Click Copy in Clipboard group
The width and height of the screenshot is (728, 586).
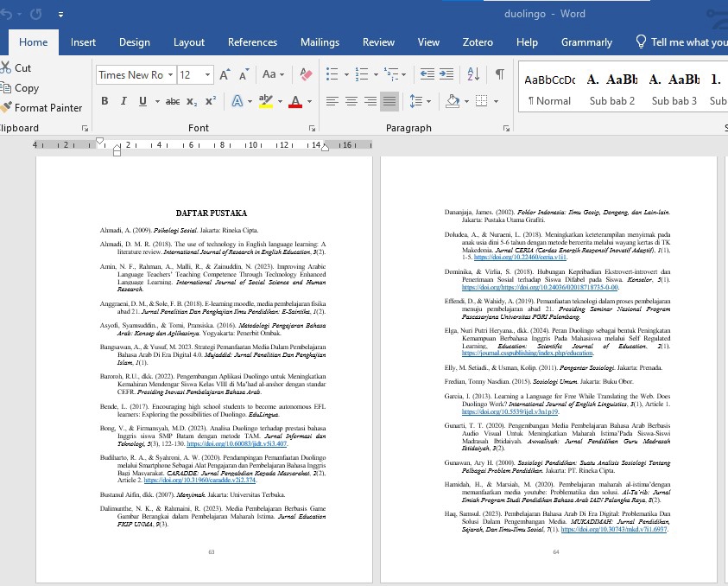tap(20, 88)
